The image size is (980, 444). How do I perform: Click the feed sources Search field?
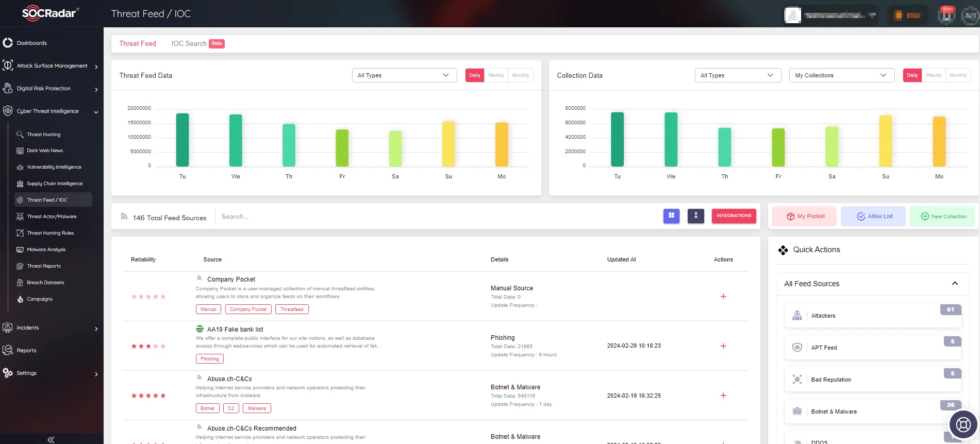click(x=438, y=217)
